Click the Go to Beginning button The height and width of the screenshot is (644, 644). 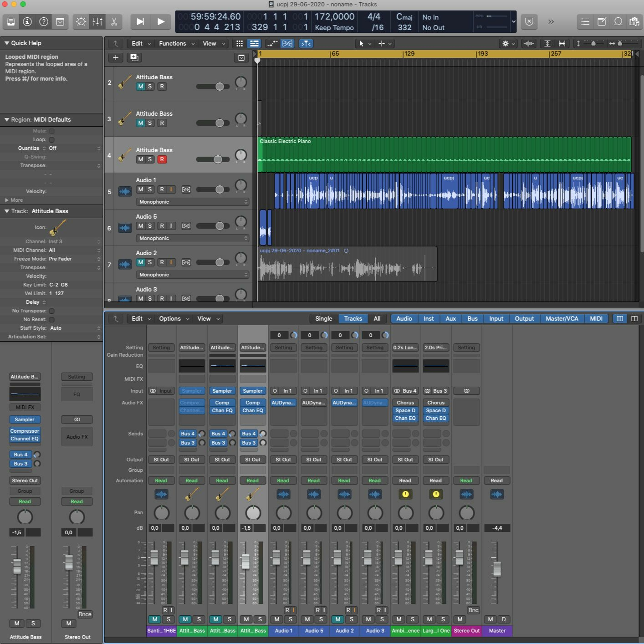(140, 22)
